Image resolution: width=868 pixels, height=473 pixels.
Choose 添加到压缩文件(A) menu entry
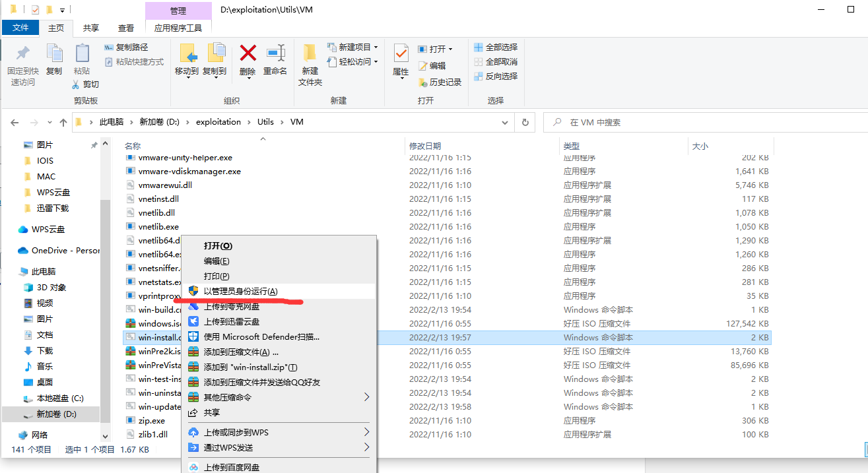[x=279, y=352]
